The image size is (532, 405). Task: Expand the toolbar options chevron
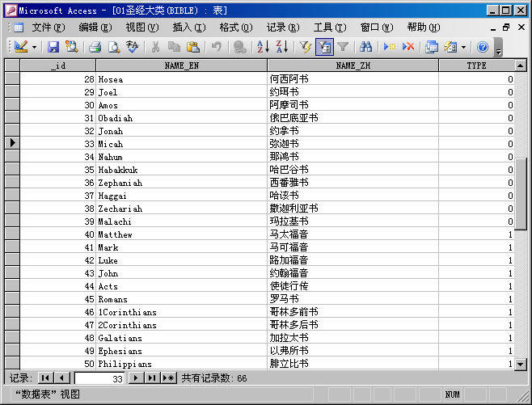pyautogui.click(x=498, y=48)
